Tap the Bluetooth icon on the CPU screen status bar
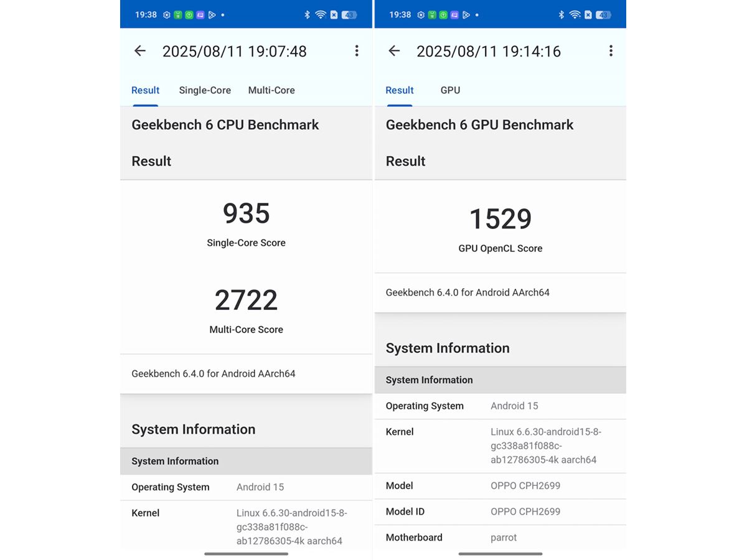This screenshot has height=560, width=747. coord(307,14)
